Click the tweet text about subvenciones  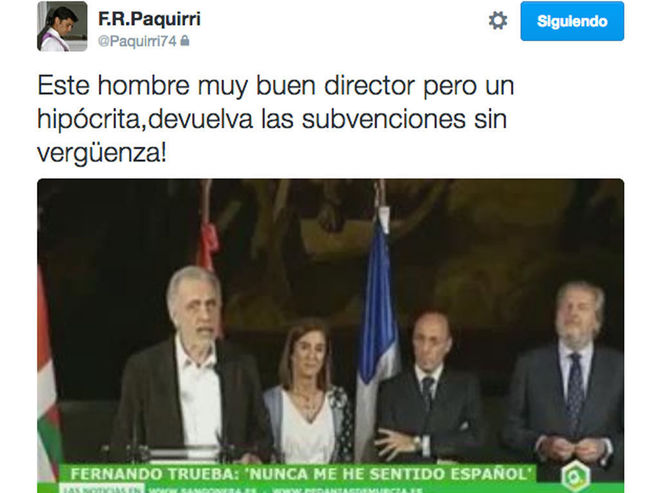276,119
